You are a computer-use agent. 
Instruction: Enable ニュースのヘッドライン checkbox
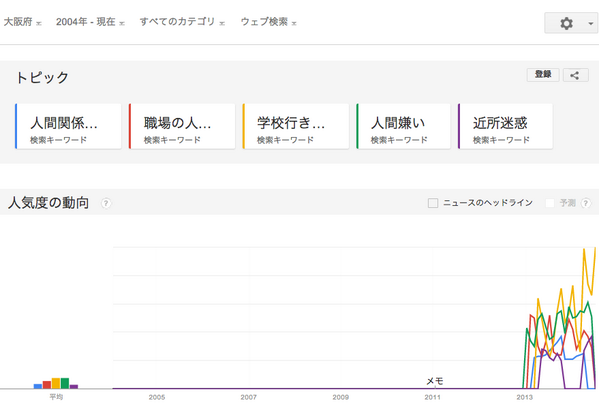tap(433, 203)
